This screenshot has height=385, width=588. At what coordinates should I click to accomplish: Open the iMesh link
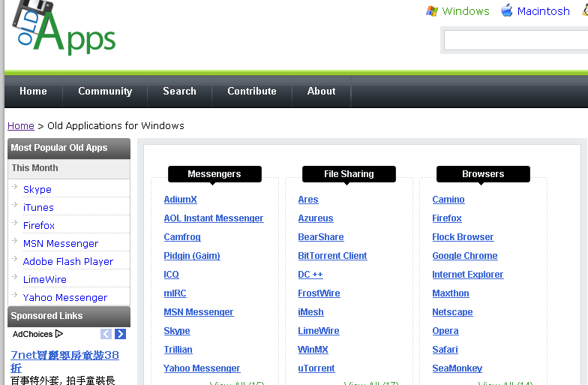pyautogui.click(x=310, y=312)
